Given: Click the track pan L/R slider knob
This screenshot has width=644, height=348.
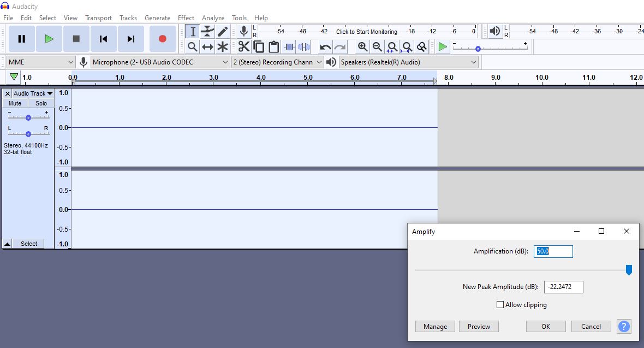Looking at the screenshot, I should pos(28,134).
